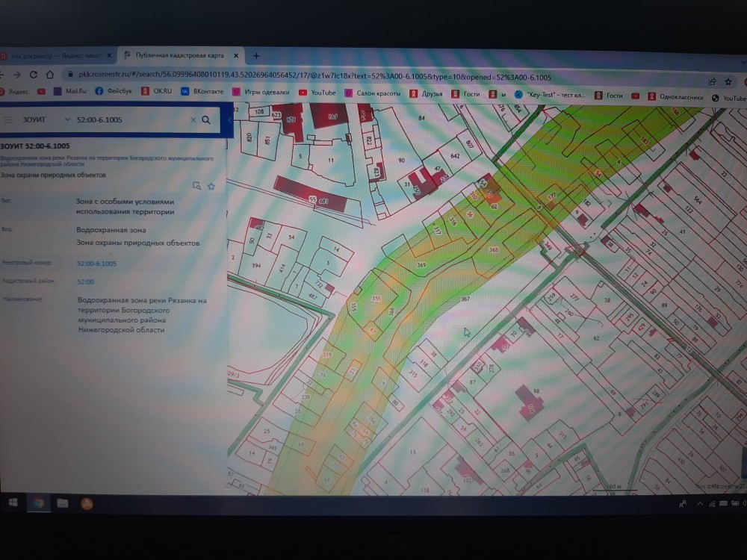This screenshot has height=560, width=747.
Task: Open Chrome from the Windows taskbar
Action: pos(38,503)
